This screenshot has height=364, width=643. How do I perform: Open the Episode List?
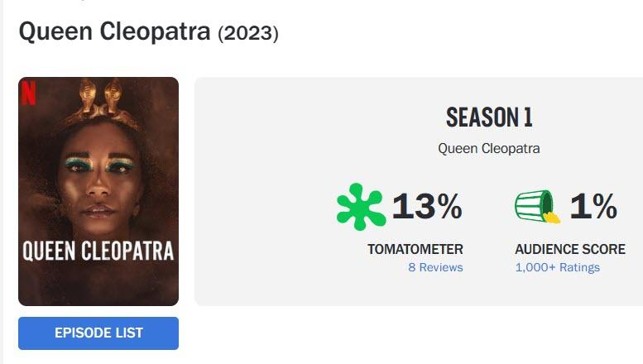[98, 333]
